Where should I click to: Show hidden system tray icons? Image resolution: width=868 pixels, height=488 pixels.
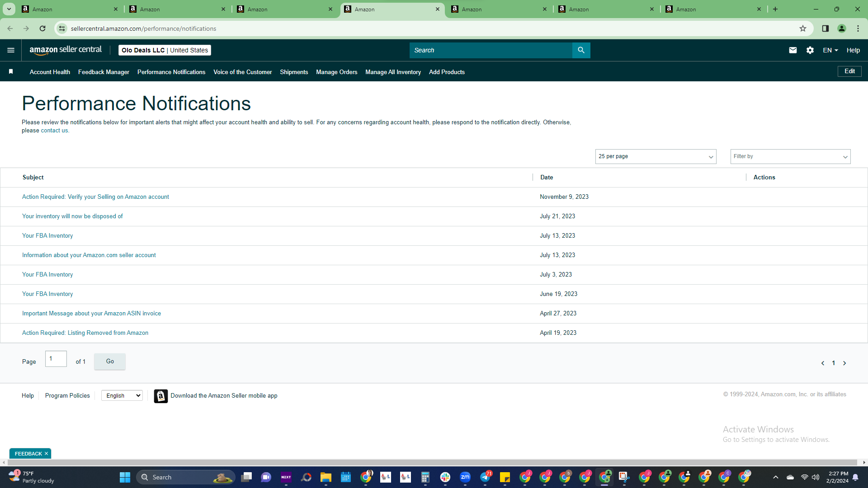click(776, 477)
